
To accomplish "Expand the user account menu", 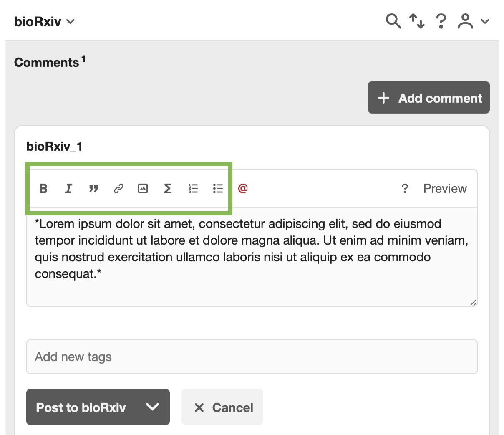I will click(473, 21).
